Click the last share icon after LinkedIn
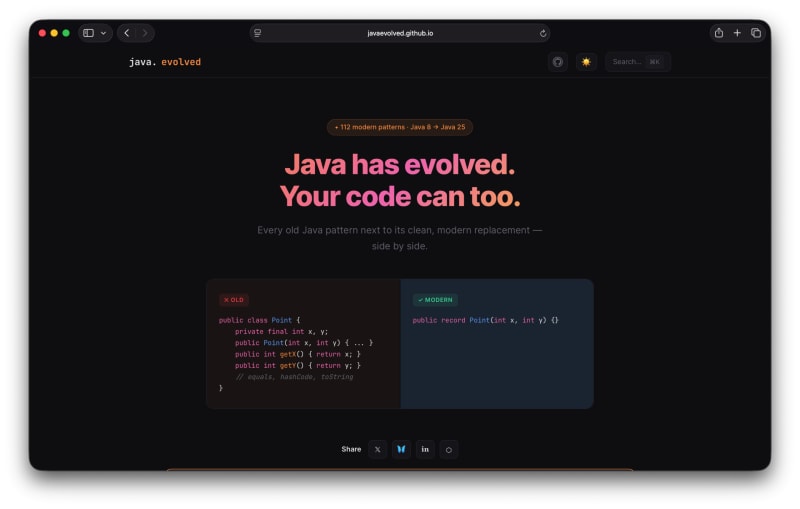 pos(449,449)
